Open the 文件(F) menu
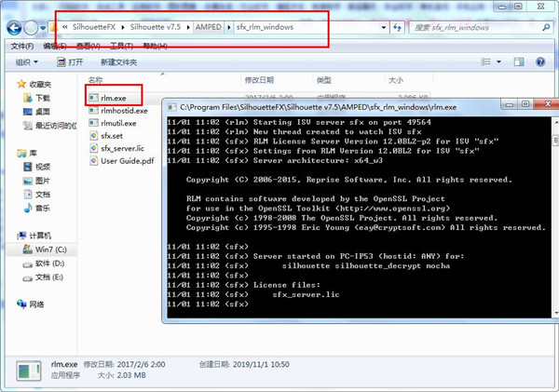The image size is (559, 392). tap(22, 46)
